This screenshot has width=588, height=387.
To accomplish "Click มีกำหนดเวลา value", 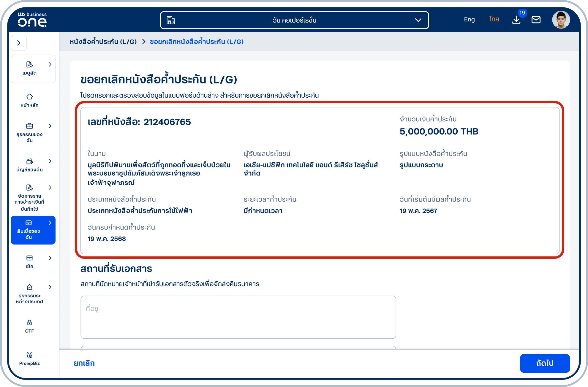I will [263, 211].
